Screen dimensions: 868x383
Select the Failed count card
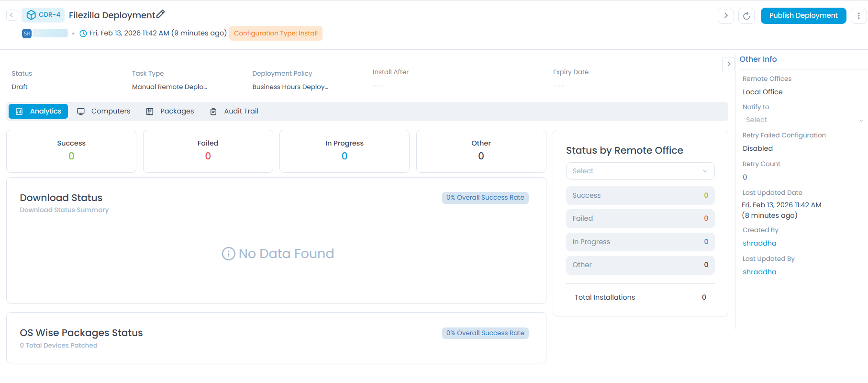click(208, 151)
